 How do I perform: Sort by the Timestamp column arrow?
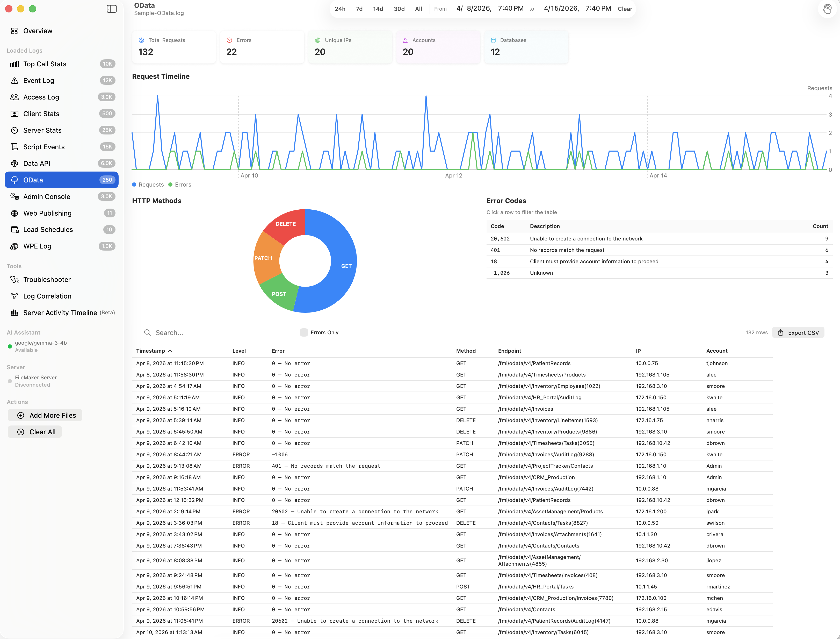(170, 351)
